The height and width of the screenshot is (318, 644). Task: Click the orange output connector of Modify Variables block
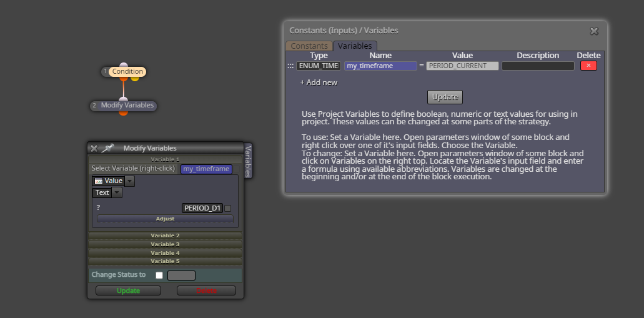(x=123, y=112)
